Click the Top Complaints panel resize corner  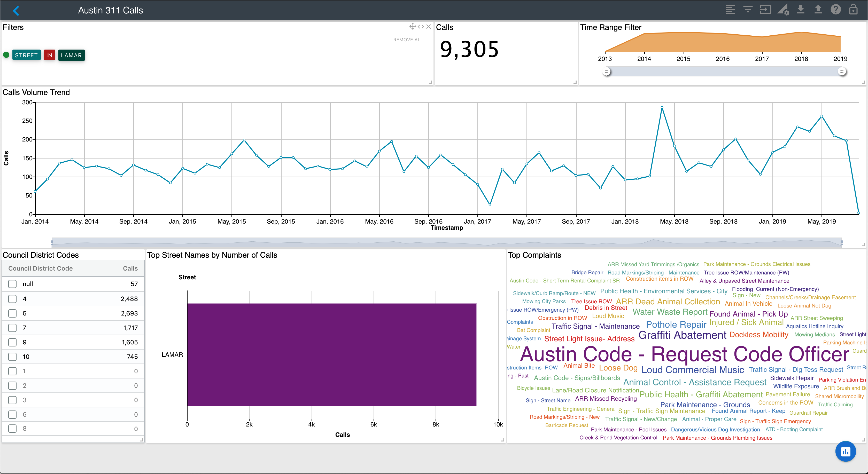point(863,440)
